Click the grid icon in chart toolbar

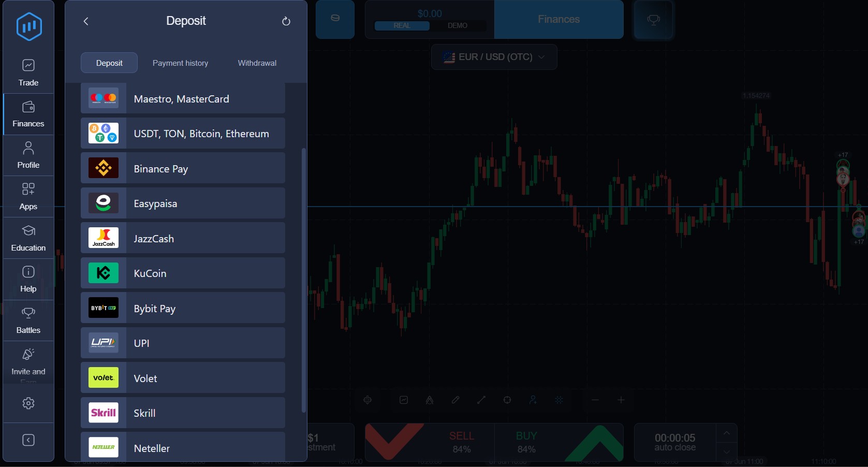click(559, 400)
